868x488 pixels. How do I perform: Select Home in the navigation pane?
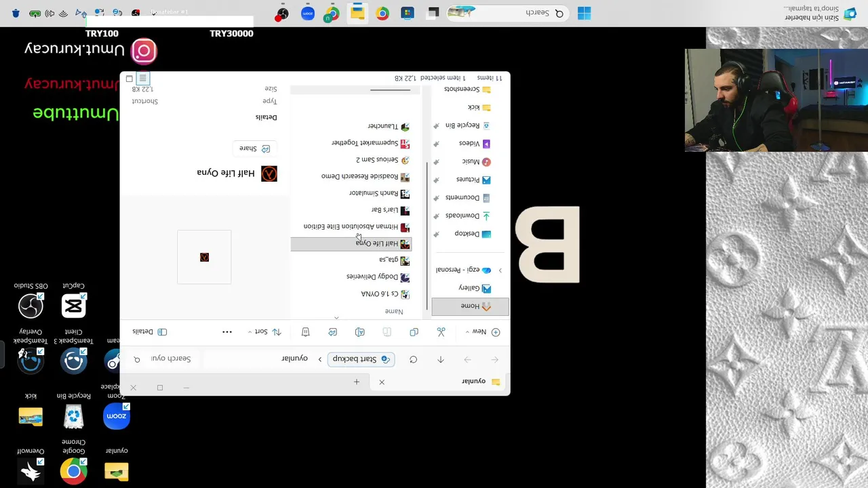click(470, 306)
